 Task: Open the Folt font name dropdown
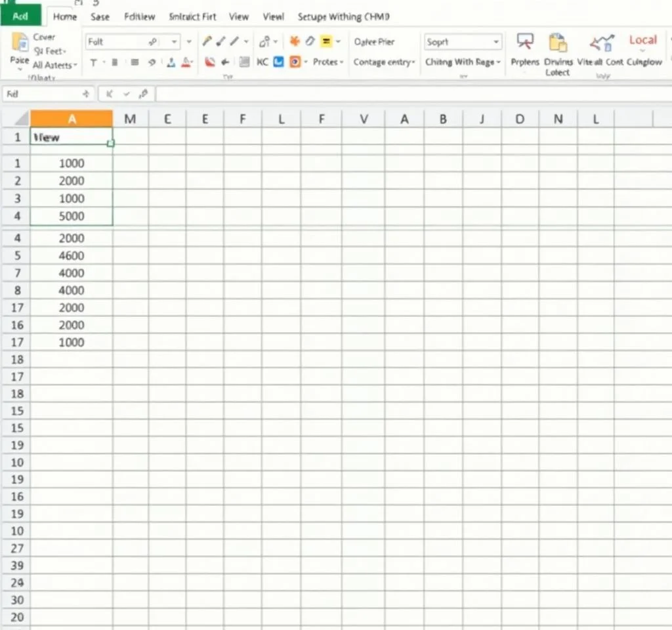pos(174,42)
